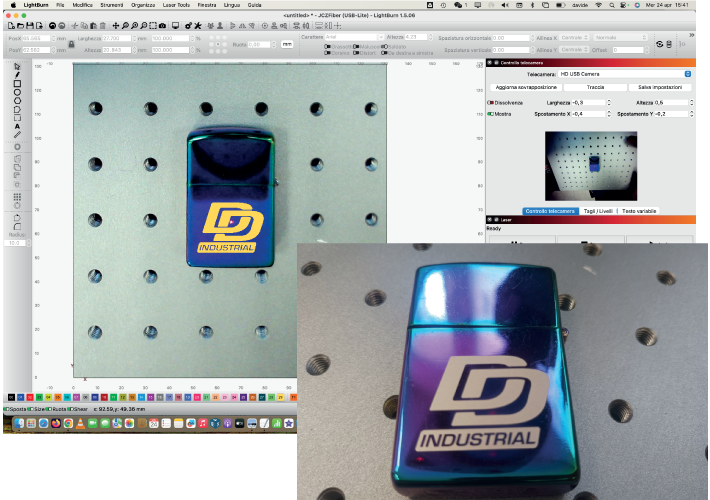Screen dimensions: 710x500
Task: Switch to Tagli / Livelli tab
Action: (x=598, y=211)
